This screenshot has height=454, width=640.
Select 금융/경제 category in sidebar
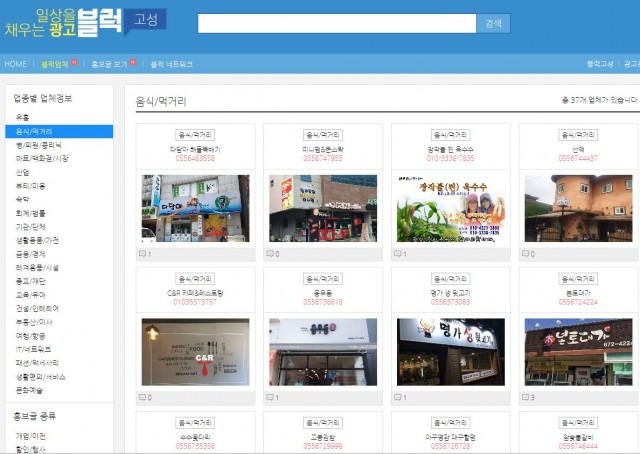30,254
